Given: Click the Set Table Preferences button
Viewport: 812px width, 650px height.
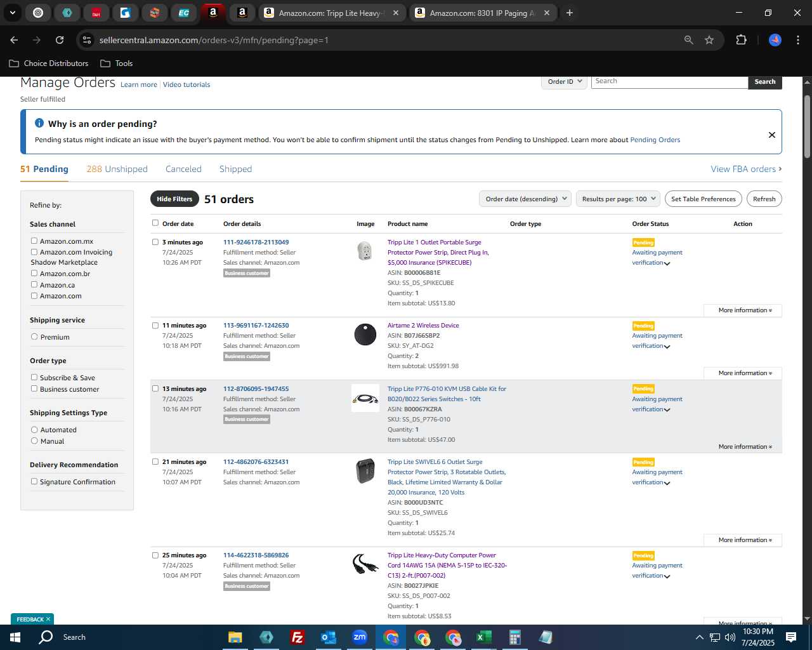Looking at the screenshot, I should pyautogui.click(x=703, y=199).
